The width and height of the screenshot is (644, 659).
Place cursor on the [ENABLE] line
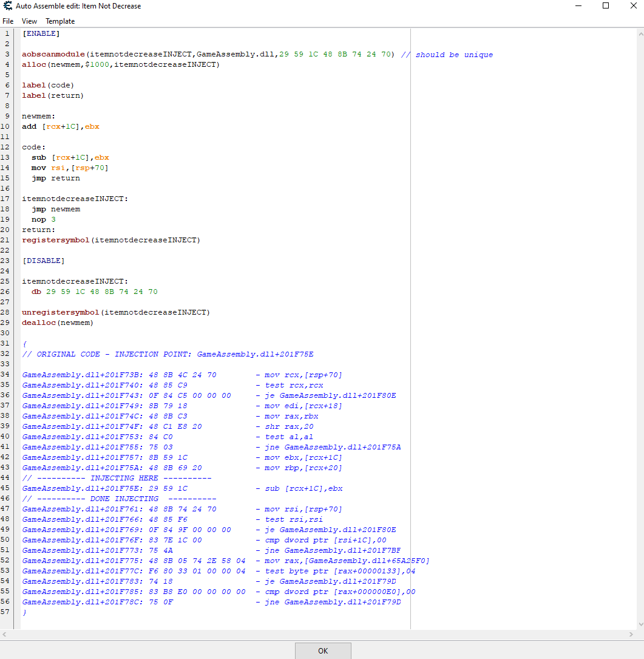pos(41,34)
